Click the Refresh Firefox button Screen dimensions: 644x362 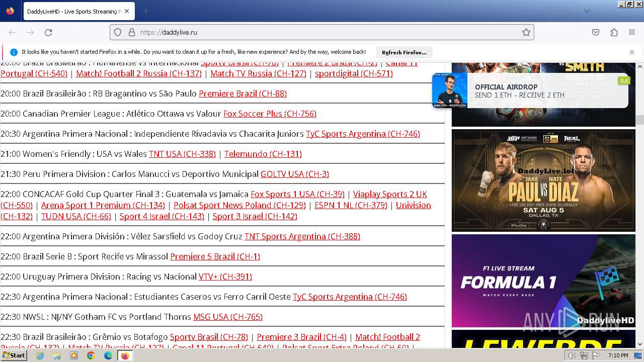404,52
